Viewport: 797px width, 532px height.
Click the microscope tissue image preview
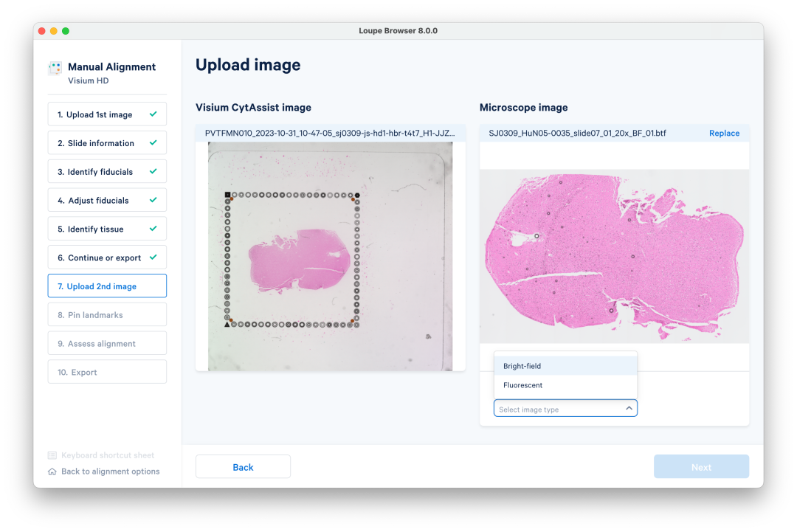614,257
